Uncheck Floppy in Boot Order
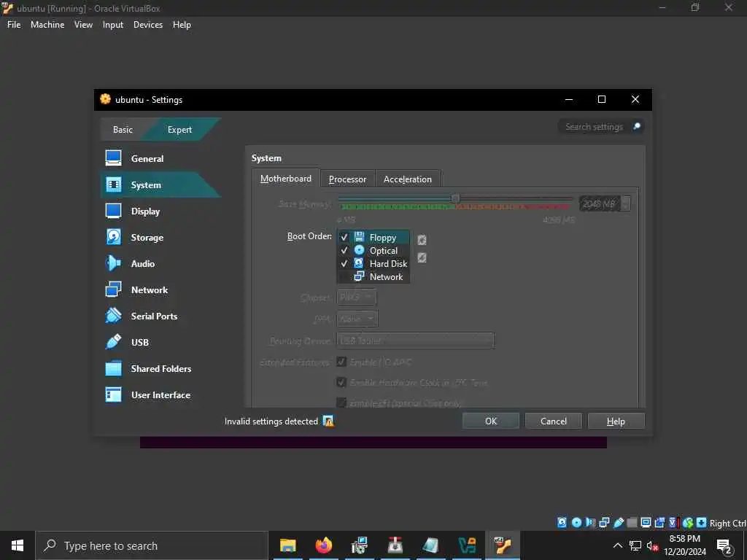Image resolution: width=747 pixels, height=560 pixels. [344, 237]
